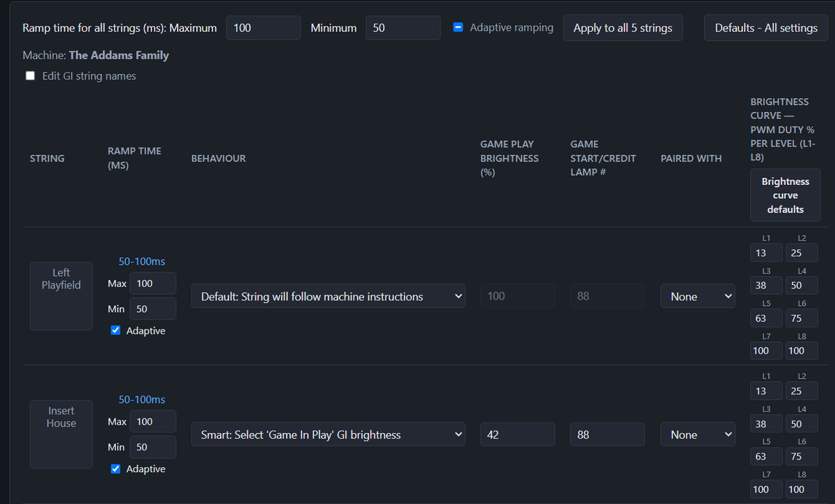This screenshot has width=835, height=504.
Task: Click the Left Playfield L4 duty field
Action: (x=802, y=286)
